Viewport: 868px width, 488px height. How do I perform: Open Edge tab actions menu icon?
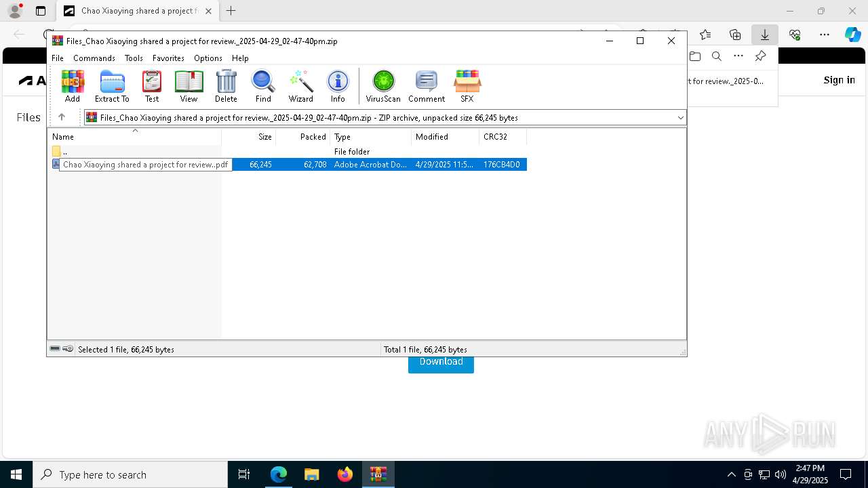41,11
